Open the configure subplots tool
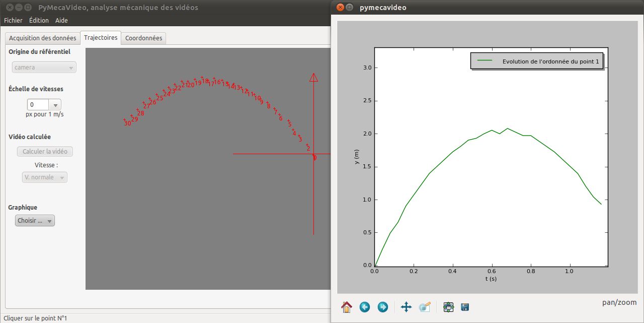The width and height of the screenshot is (644, 323). point(449,307)
